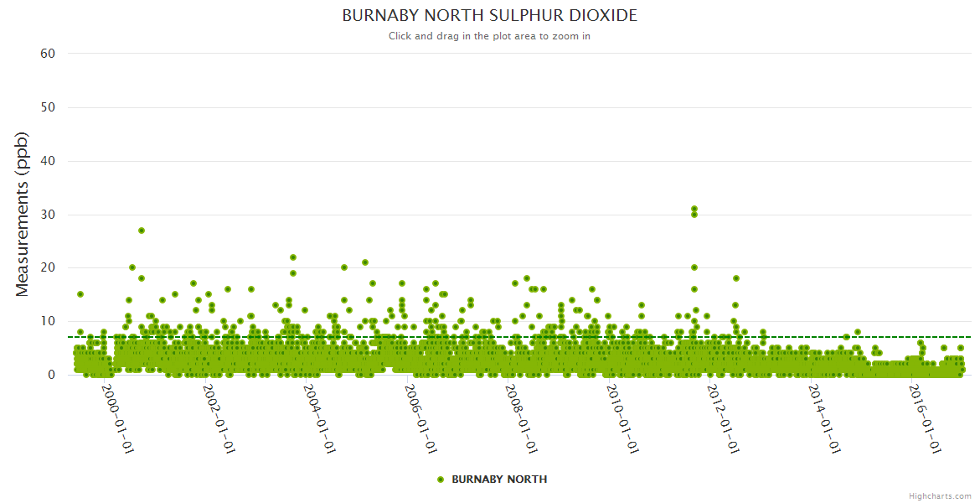Select the highest data point at 31 ppb
Image resolution: width=980 pixels, height=503 pixels.
click(x=694, y=209)
